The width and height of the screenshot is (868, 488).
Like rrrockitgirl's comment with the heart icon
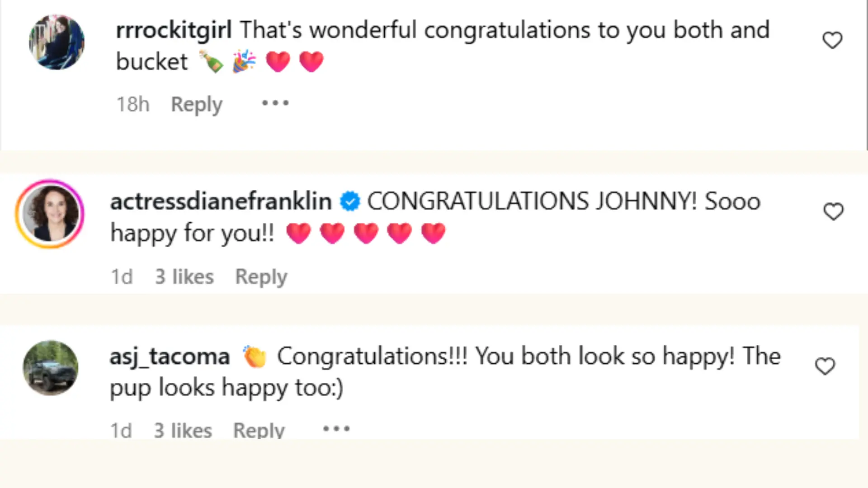point(833,40)
